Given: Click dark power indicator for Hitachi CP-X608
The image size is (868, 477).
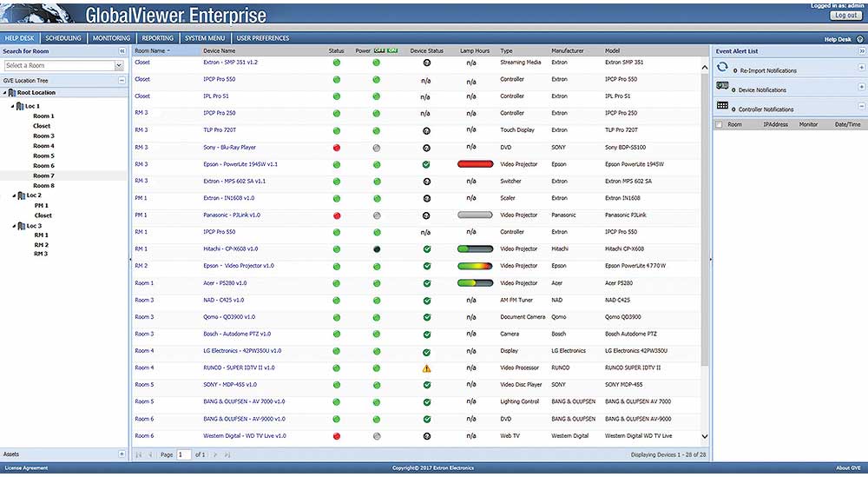Looking at the screenshot, I should pos(377,249).
